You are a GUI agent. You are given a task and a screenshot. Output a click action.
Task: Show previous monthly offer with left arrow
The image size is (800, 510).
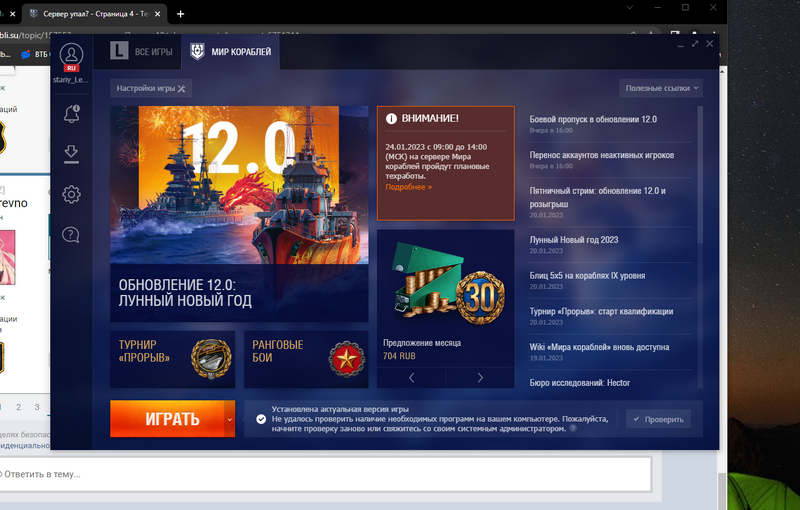click(411, 377)
